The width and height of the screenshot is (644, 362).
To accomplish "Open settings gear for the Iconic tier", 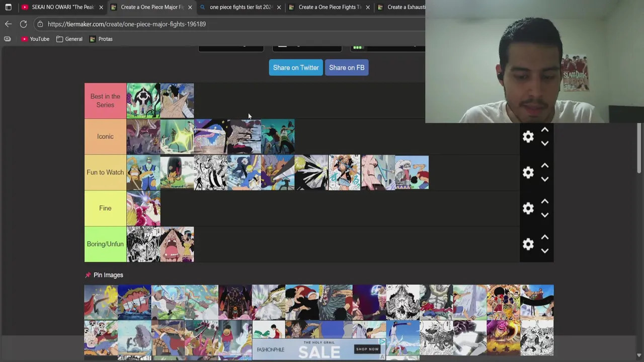I will [528, 137].
